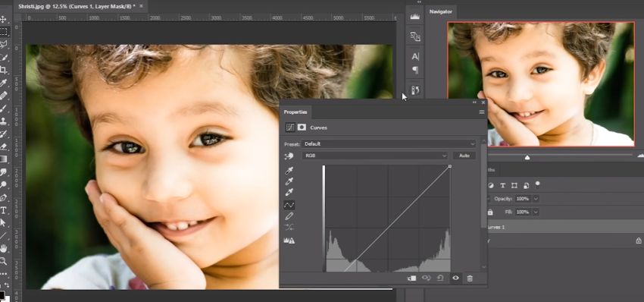Reset curves to adjustment defaults

(440, 278)
